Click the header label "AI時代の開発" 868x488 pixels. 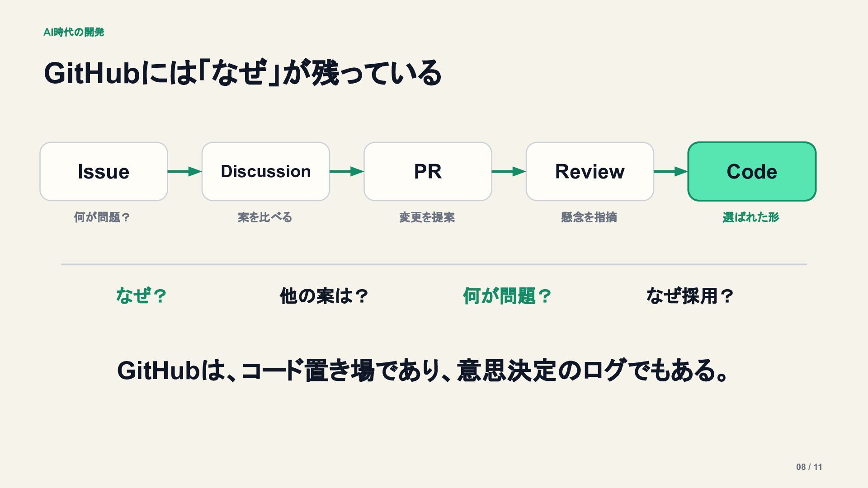click(x=74, y=32)
